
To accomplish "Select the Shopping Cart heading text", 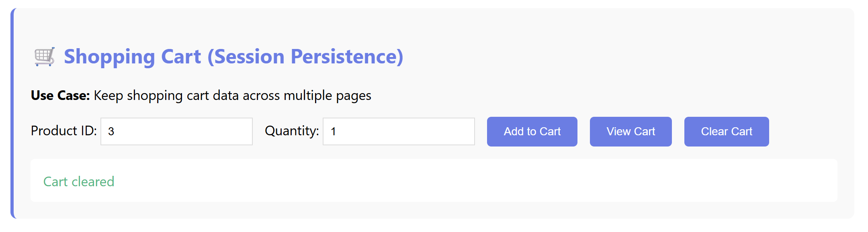I will [133, 57].
